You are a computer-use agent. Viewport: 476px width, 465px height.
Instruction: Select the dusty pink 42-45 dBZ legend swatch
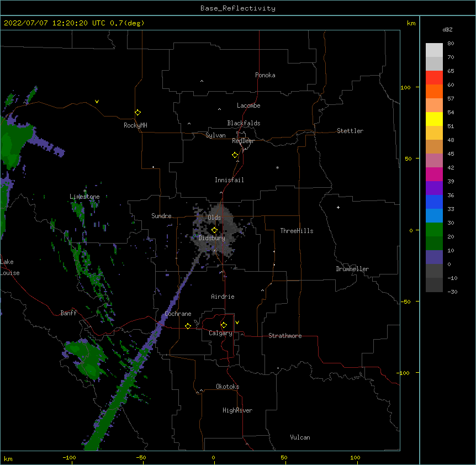434,161
